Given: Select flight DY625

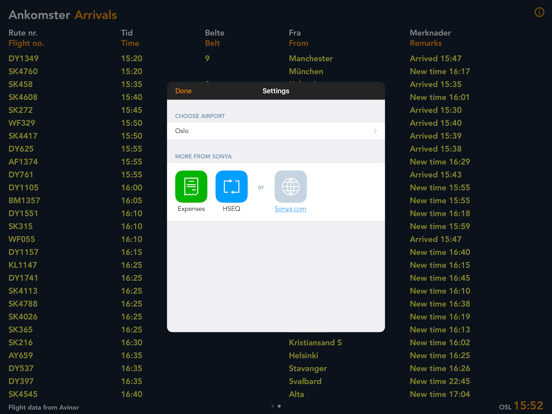Looking at the screenshot, I should point(21,149).
